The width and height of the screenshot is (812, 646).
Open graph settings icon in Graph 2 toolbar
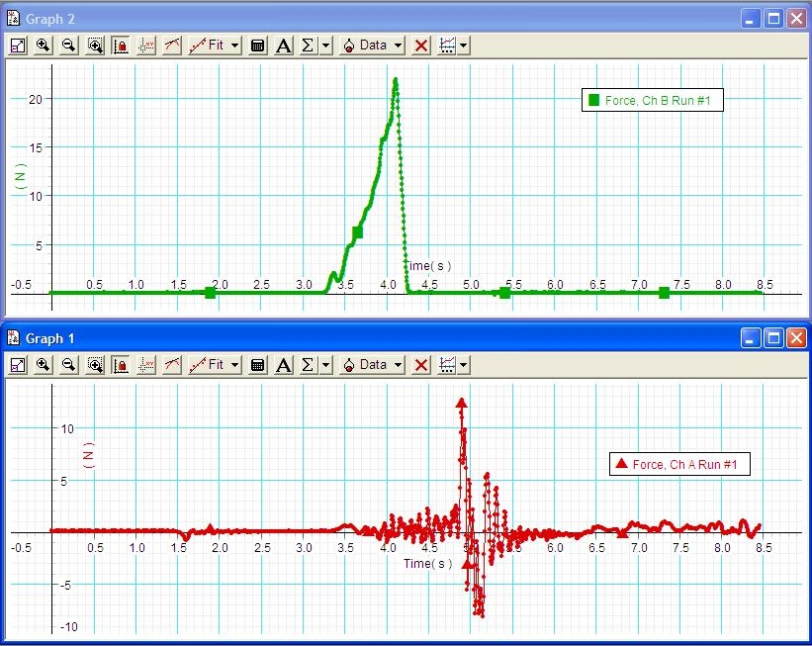447,46
